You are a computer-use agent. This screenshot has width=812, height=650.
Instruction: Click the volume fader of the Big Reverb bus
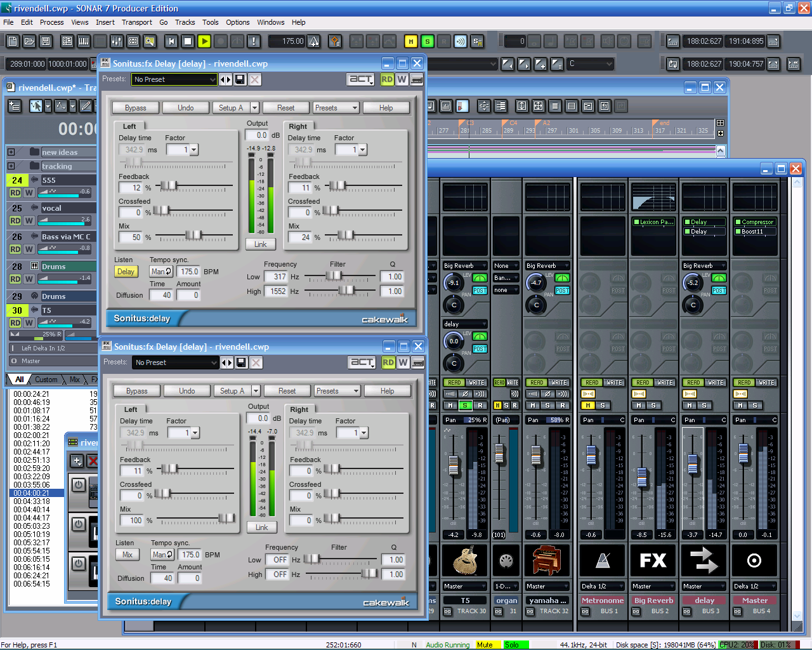[x=642, y=477]
